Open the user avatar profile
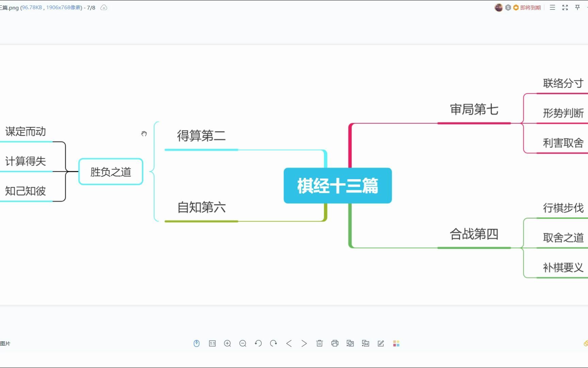 499,7
